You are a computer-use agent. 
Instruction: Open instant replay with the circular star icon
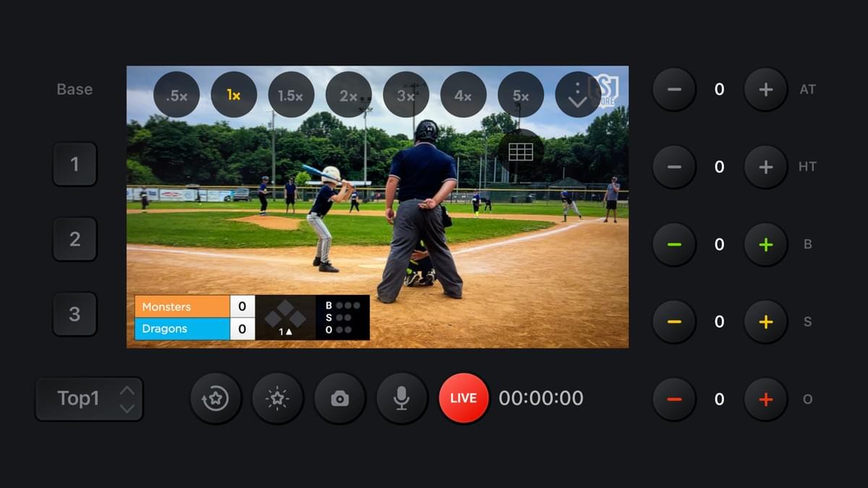216,398
